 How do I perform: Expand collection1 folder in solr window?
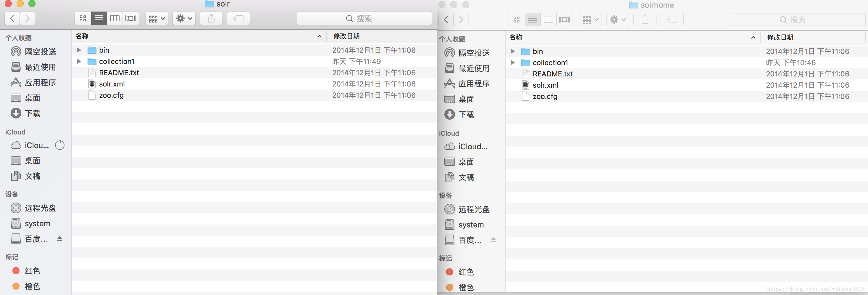click(79, 61)
